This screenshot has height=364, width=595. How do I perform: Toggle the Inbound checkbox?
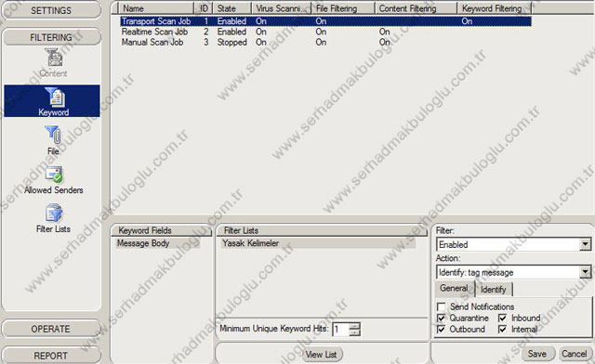(x=502, y=318)
